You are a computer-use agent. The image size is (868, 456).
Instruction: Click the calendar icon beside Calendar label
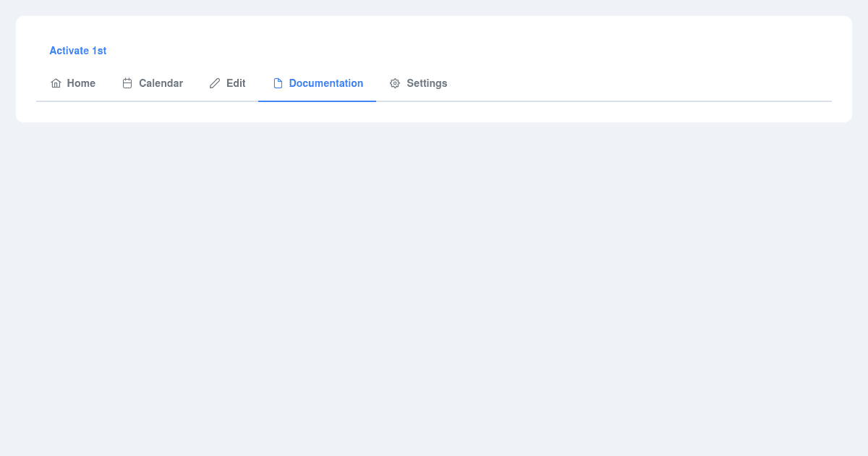coord(127,83)
